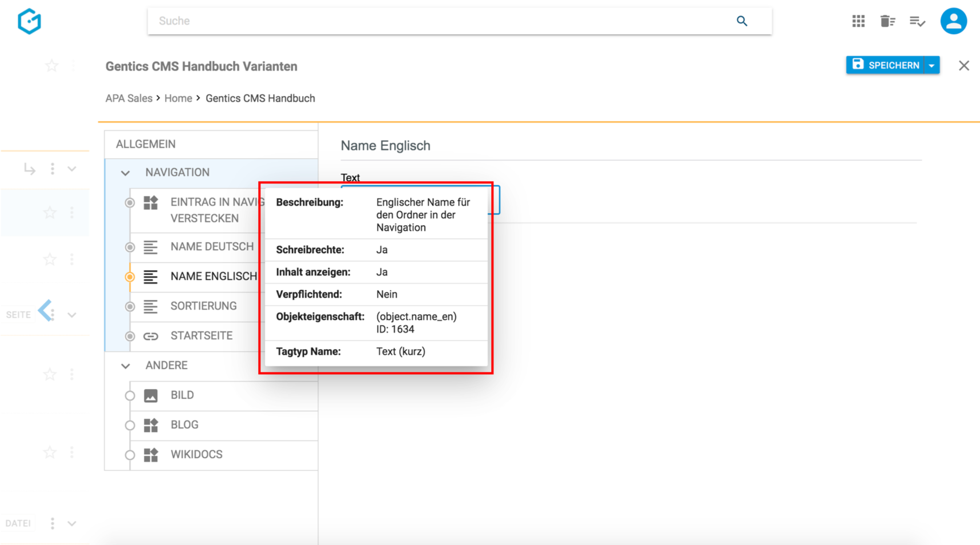Open the publish queue checklist icon
Image resolution: width=980 pixels, height=545 pixels.
(x=917, y=21)
